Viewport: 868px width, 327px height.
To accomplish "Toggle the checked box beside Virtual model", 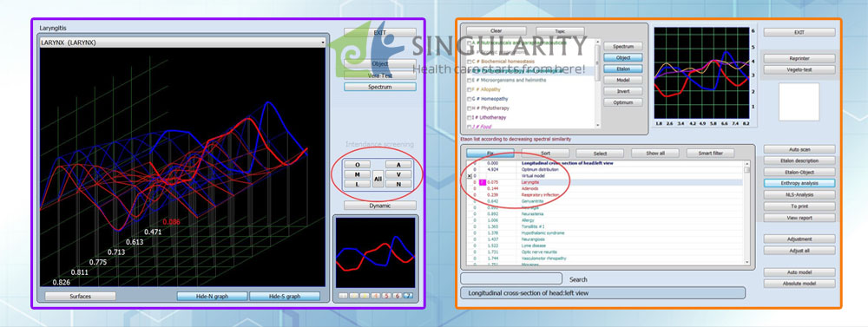I will [x=470, y=176].
